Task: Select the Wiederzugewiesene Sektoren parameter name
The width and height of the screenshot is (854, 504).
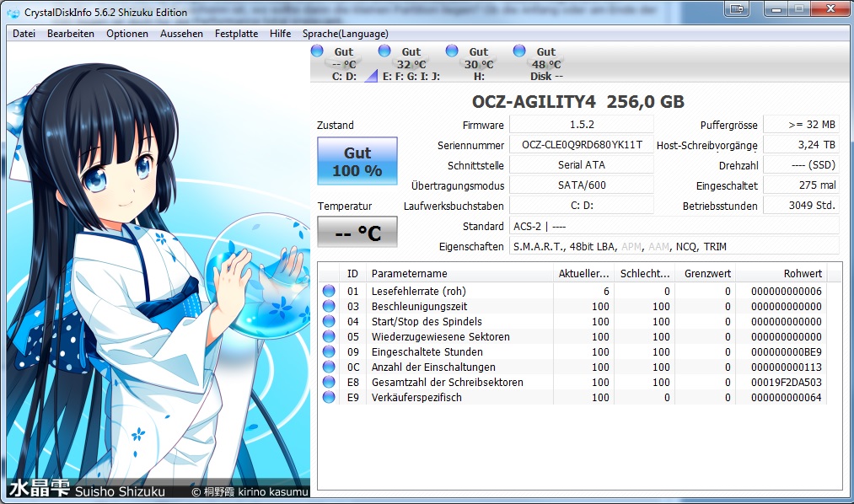Action: [441, 337]
